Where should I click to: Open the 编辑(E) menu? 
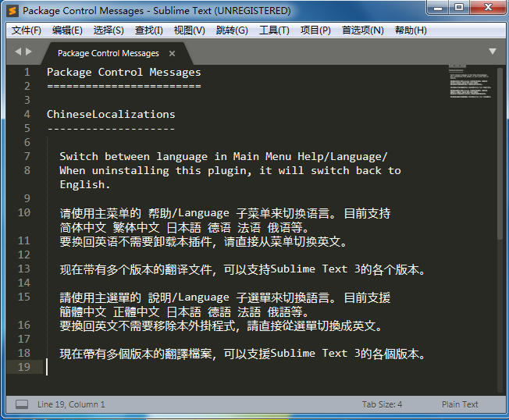click(x=67, y=30)
